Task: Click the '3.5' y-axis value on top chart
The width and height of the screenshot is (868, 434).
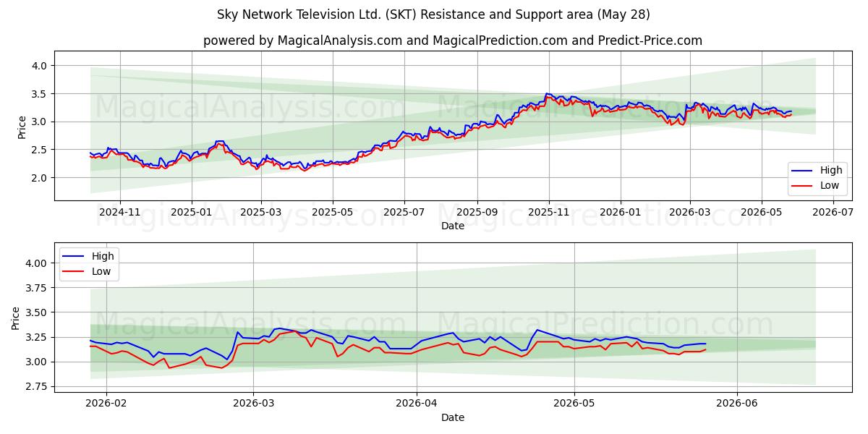Action: 39,94
